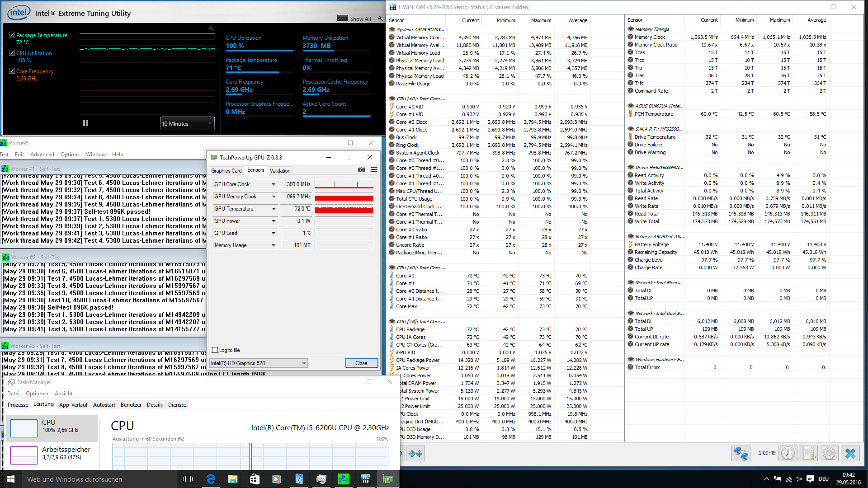Viewport: 868px width, 488px height.
Task: Uncheck Package Temperature in XTU
Action: 12,35
